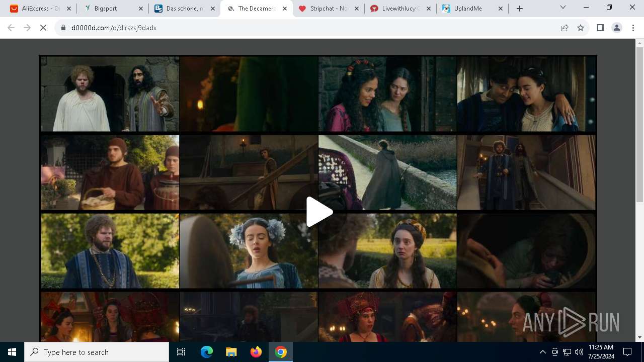Play the video with center play button
Image resolution: width=644 pixels, height=362 pixels.
[319, 212]
